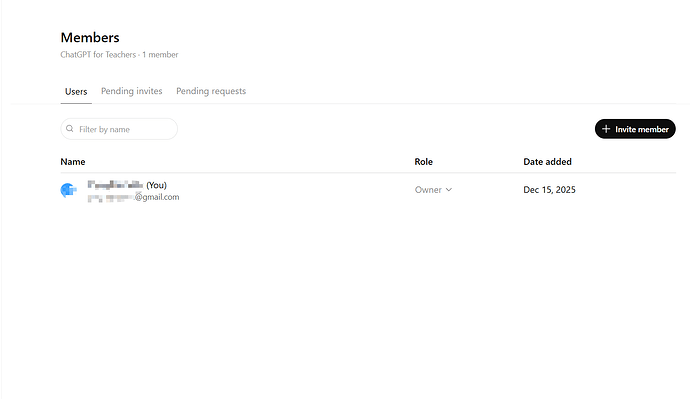690x399 pixels.
Task: Open the Users tab
Action: point(76,92)
